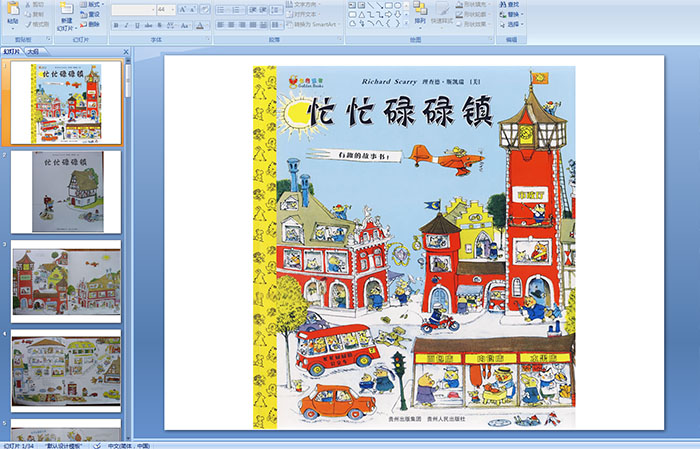
Task: Select the Text Box shape icon
Action: (352, 5)
